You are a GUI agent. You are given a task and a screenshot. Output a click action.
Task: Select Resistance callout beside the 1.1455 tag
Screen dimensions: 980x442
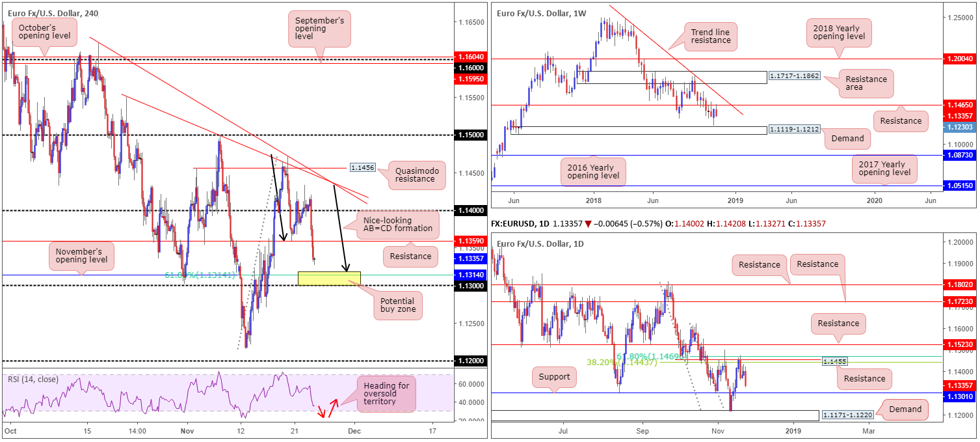[864, 379]
